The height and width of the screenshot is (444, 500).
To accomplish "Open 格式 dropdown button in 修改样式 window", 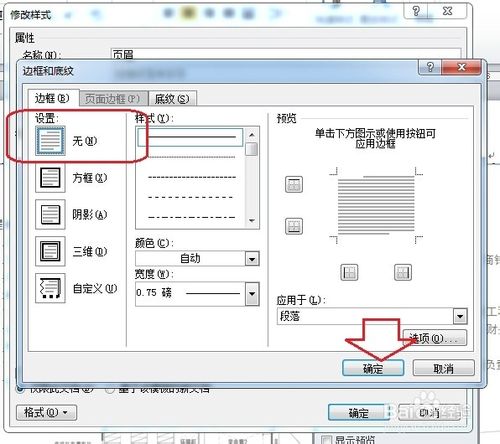I will coord(46,413).
